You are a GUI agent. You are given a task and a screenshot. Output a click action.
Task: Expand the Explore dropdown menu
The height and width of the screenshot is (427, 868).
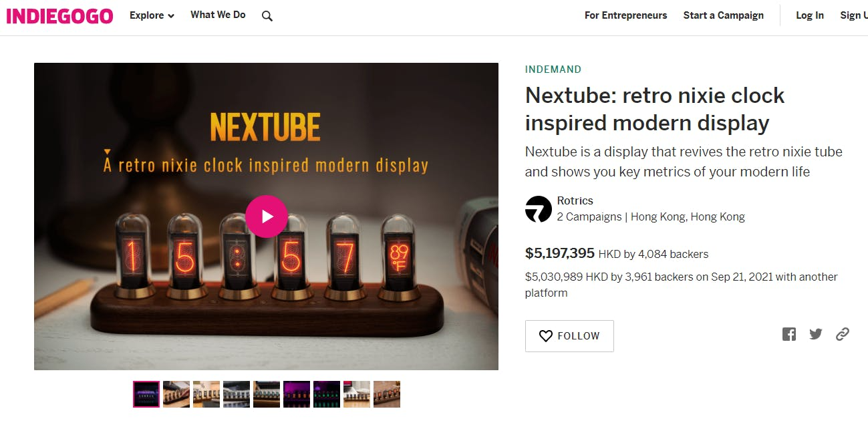152,15
